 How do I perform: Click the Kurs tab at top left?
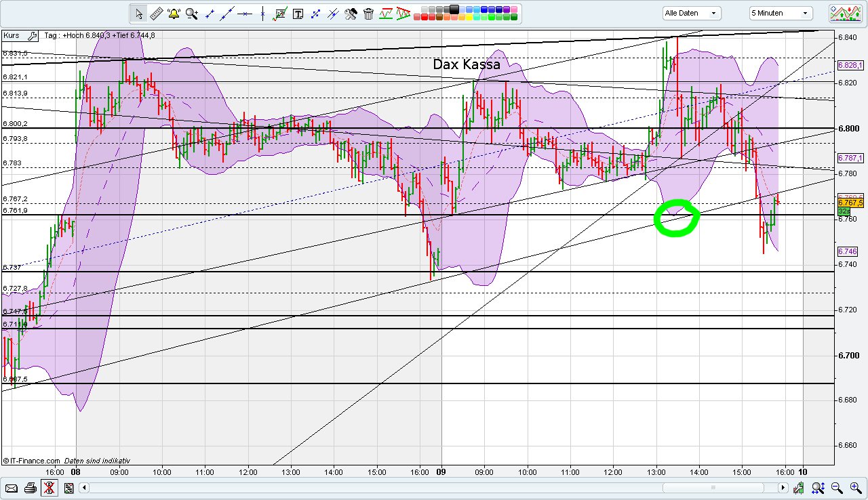coord(12,35)
